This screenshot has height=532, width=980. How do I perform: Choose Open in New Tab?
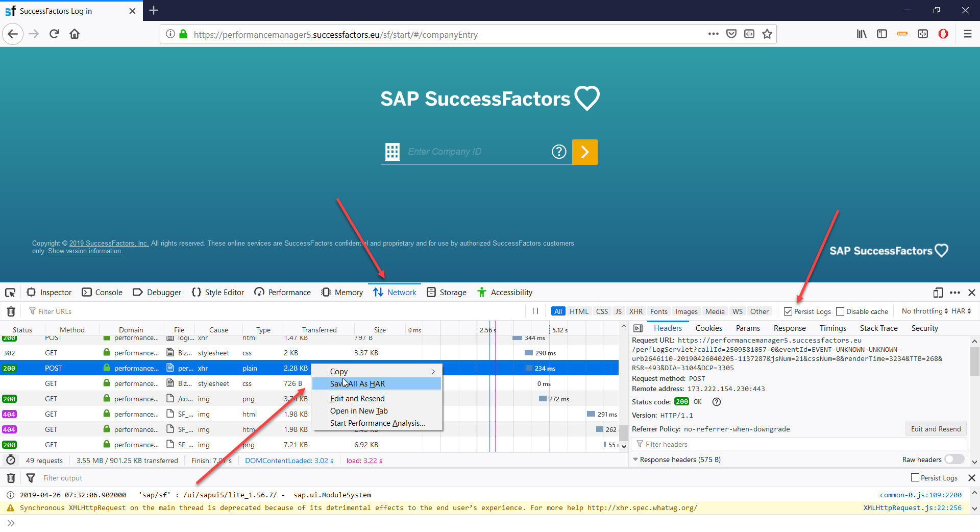[x=377, y=411]
